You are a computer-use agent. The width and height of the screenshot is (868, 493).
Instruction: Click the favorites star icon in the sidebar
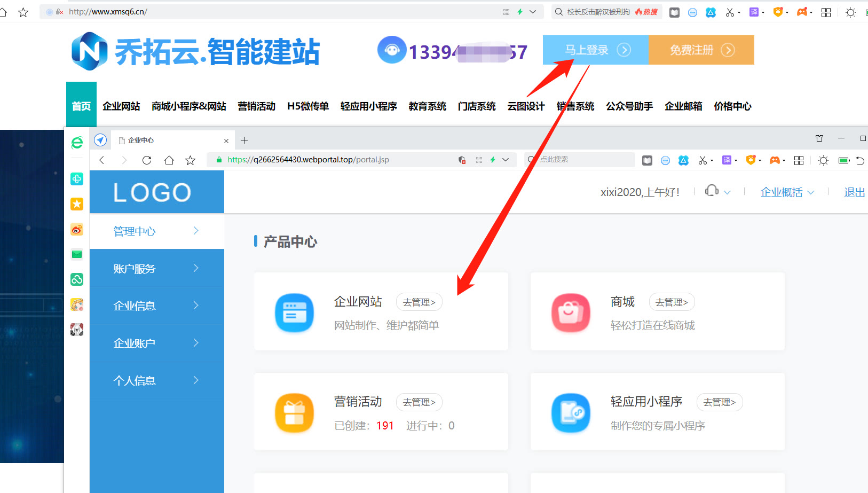coord(77,204)
